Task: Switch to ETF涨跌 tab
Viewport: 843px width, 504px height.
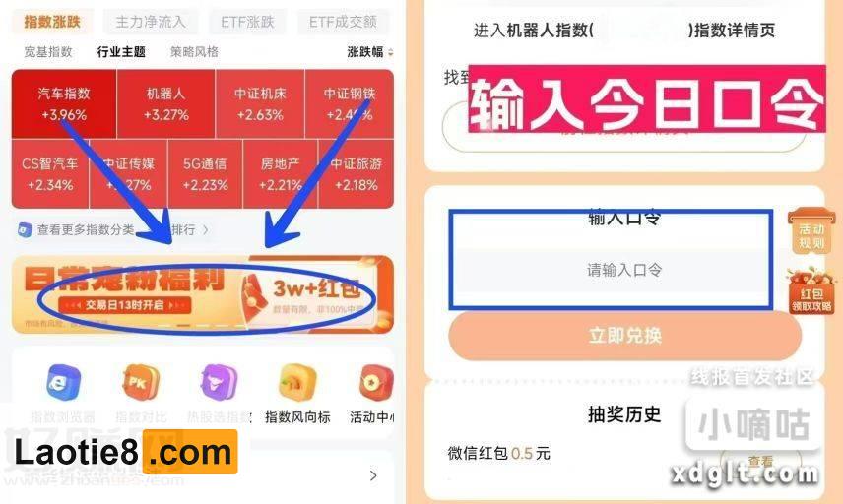Action: [247, 22]
